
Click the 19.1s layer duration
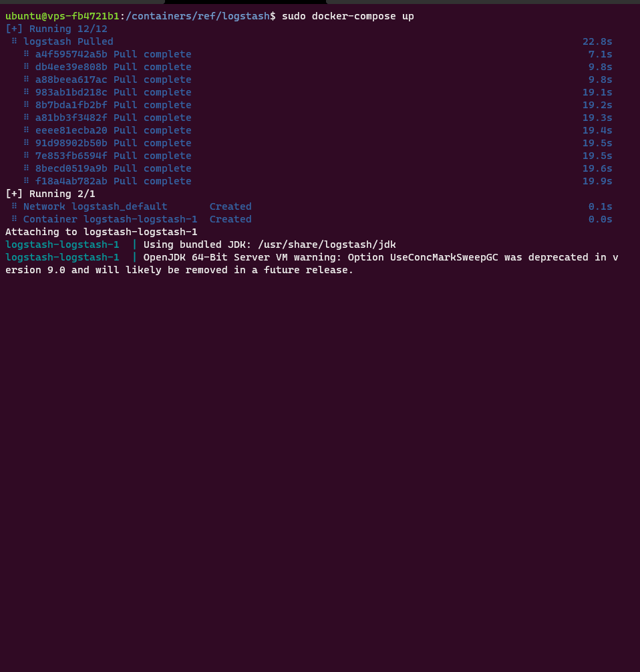coord(597,92)
